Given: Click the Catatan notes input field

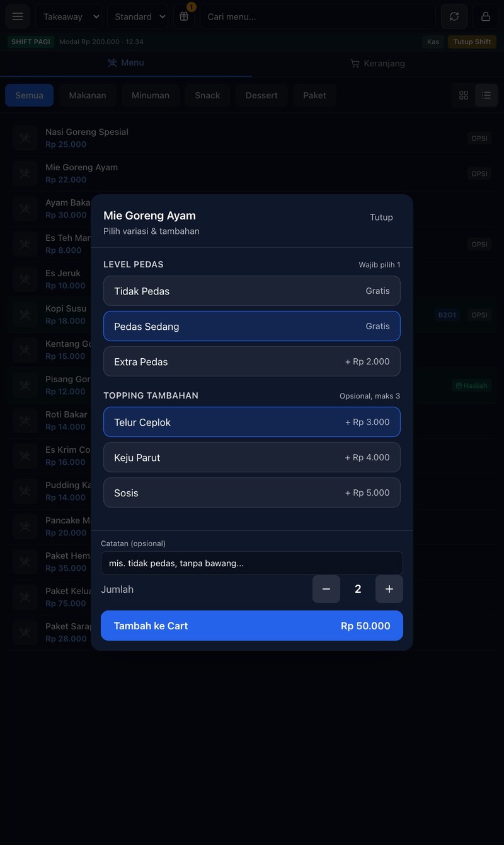Looking at the screenshot, I should (x=252, y=563).
